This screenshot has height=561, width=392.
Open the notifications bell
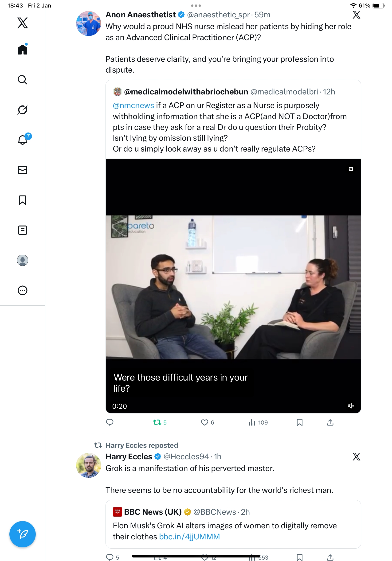point(23,140)
